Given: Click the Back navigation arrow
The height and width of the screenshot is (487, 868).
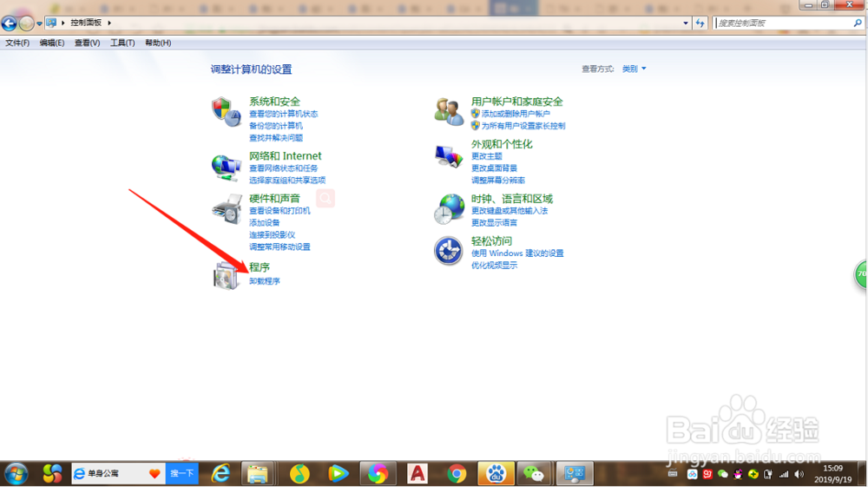Looking at the screenshot, I should point(9,23).
